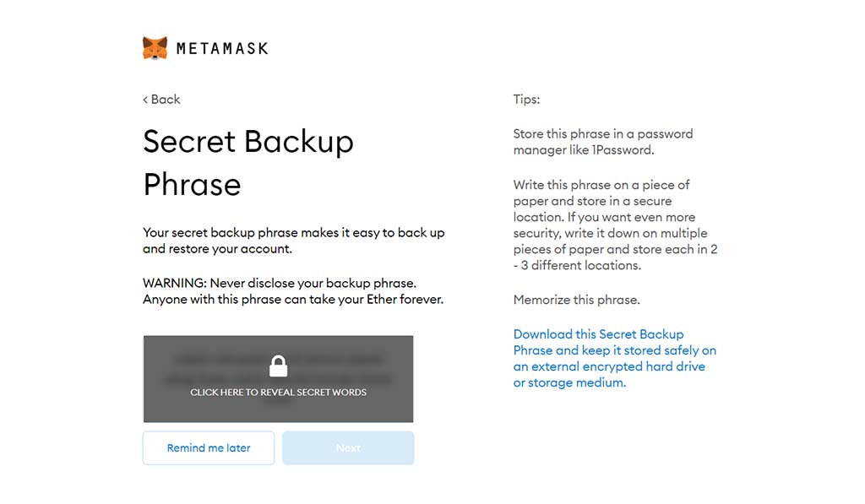
Task: Navigate back using the Back link
Action: (161, 100)
